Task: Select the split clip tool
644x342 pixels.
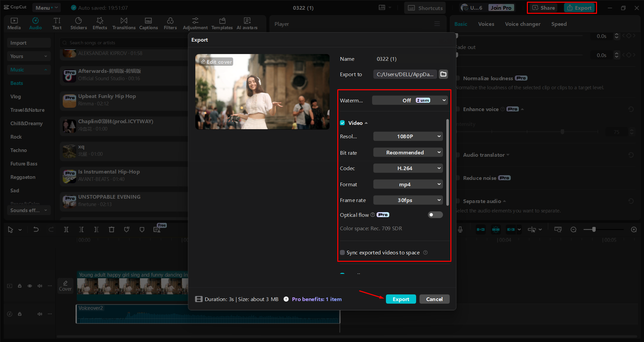Action: pos(66,230)
